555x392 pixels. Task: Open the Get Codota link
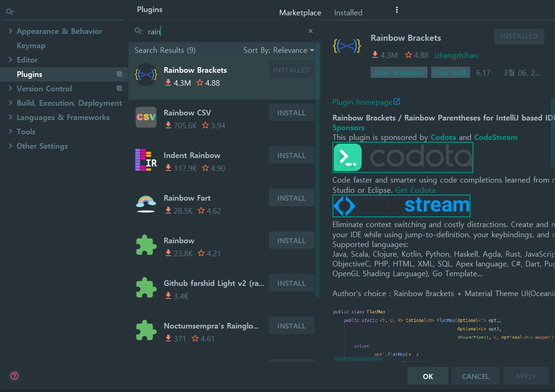(x=415, y=190)
